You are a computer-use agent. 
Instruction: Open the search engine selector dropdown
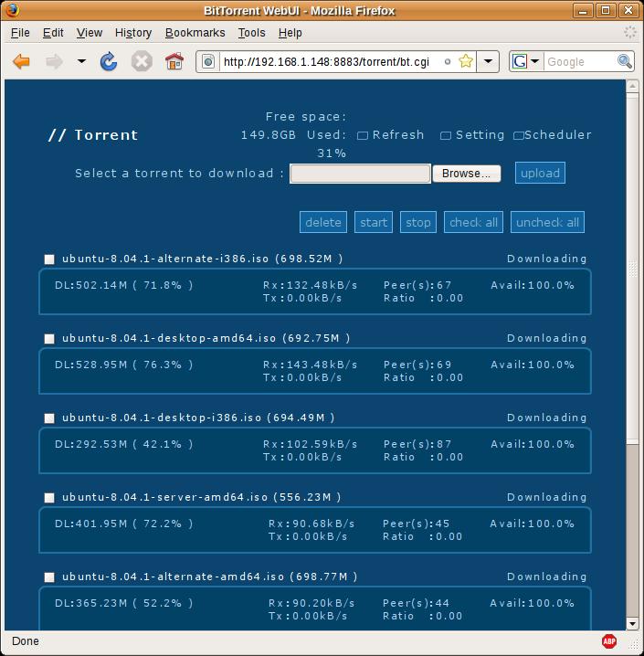pyautogui.click(x=526, y=61)
